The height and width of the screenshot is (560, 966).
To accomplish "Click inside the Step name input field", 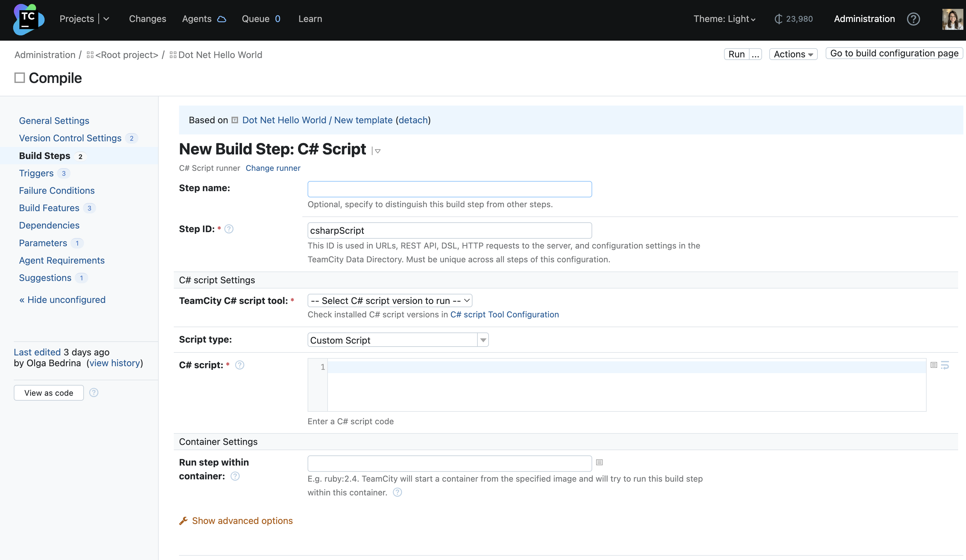I will click(449, 189).
